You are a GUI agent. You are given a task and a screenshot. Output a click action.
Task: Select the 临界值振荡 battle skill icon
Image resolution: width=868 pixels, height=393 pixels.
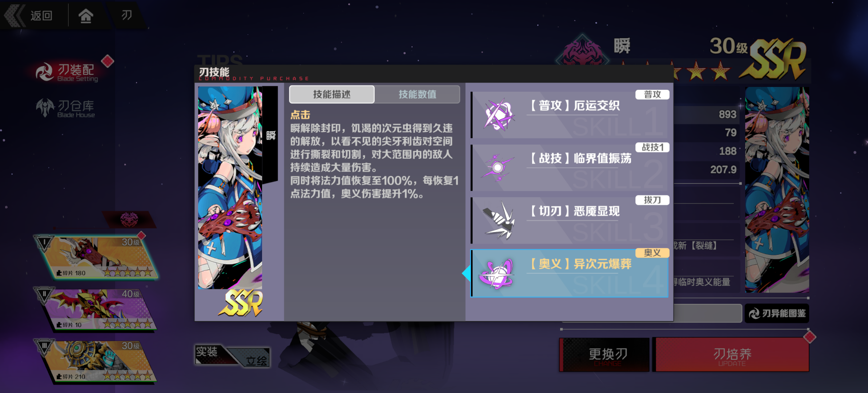498,167
